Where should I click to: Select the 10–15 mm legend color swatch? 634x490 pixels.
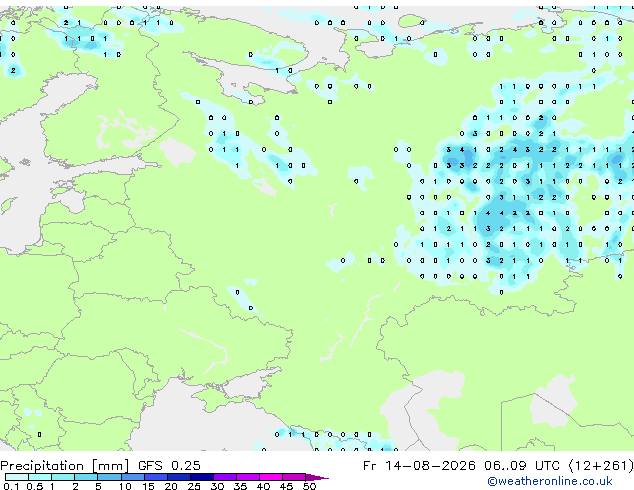[133, 477]
